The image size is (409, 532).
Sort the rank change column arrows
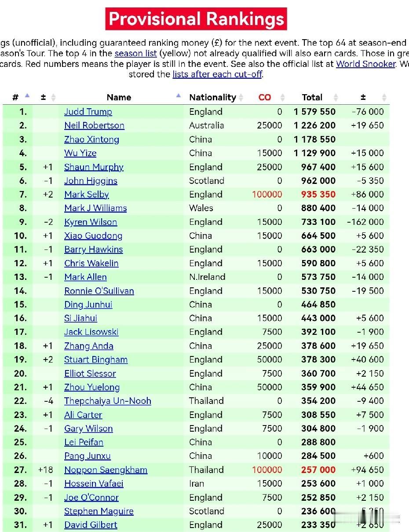click(54, 97)
